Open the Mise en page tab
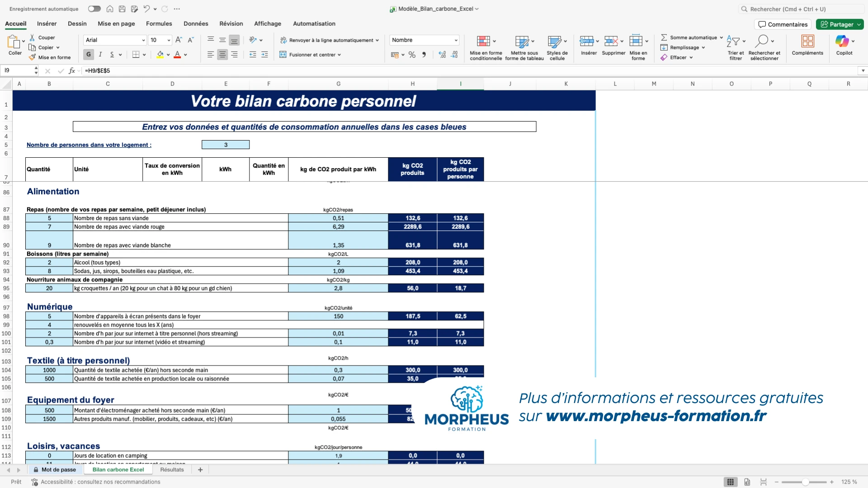The width and height of the screenshot is (868, 488). click(x=116, y=23)
